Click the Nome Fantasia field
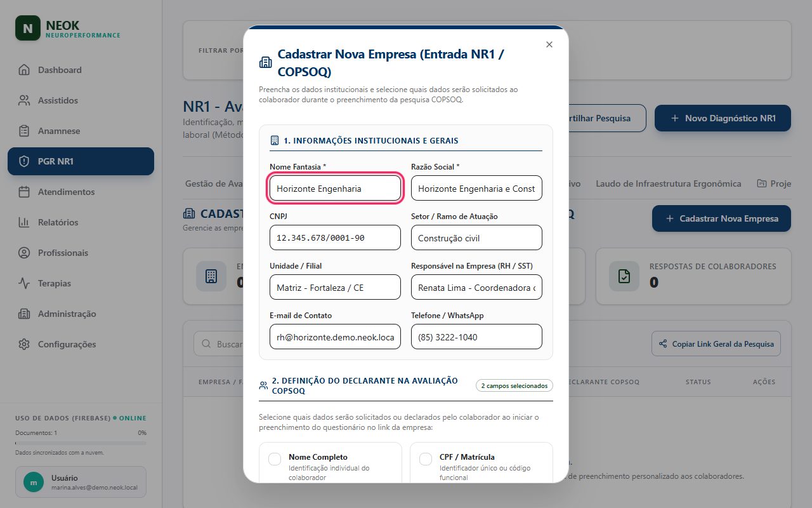This screenshot has height=508, width=812. point(335,189)
